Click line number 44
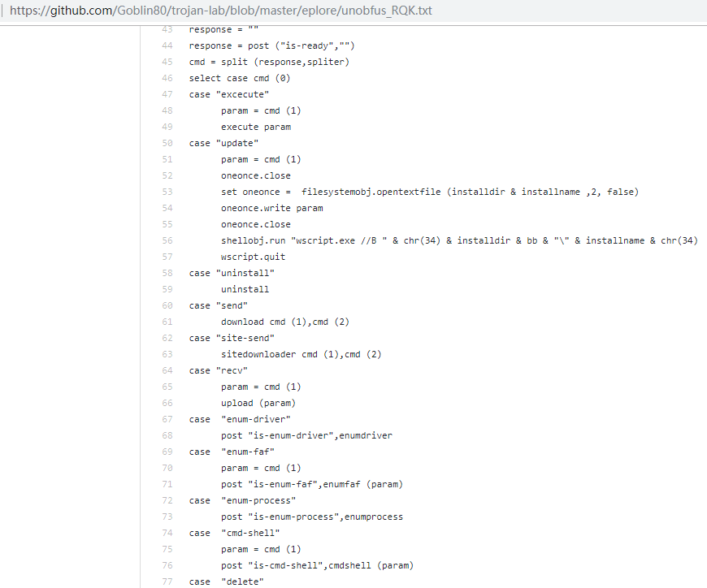707x588 pixels. click(x=167, y=45)
